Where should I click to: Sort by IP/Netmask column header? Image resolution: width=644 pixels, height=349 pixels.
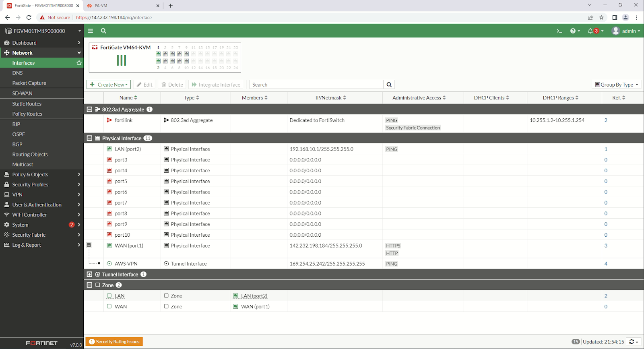[x=334, y=98]
